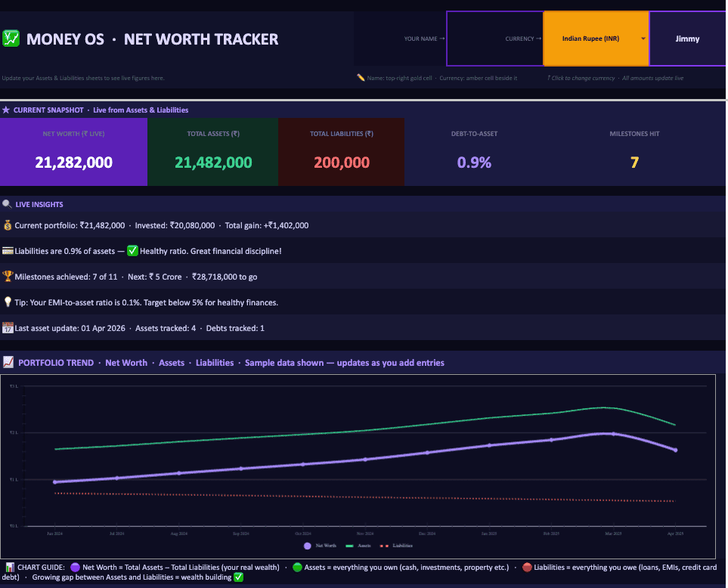Select the Indian Rupee (INR) currency cell
The width and height of the screenshot is (728, 588).
click(596, 39)
